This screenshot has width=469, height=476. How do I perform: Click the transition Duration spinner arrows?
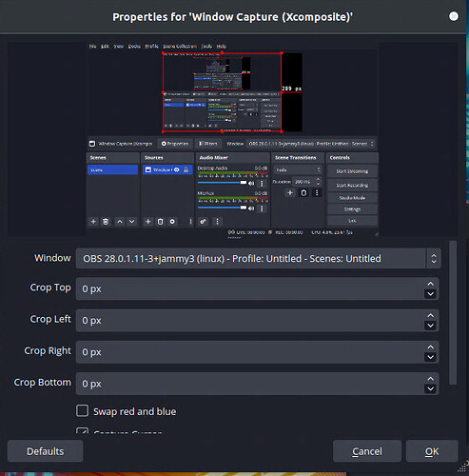[x=318, y=182]
